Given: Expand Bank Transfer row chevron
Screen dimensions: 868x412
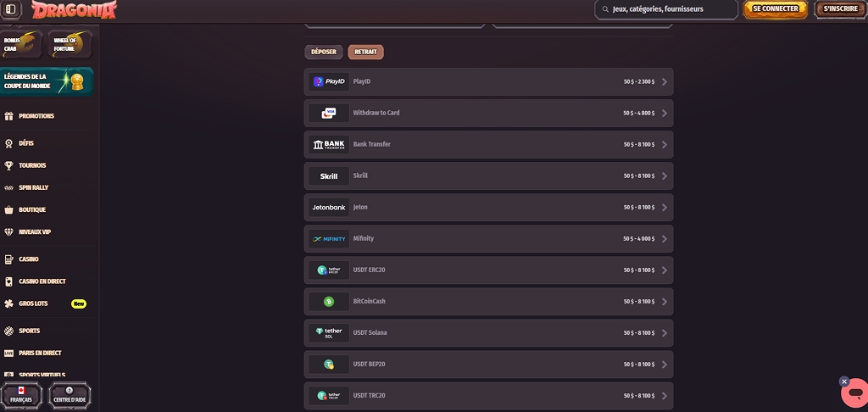Looking at the screenshot, I should (x=665, y=144).
